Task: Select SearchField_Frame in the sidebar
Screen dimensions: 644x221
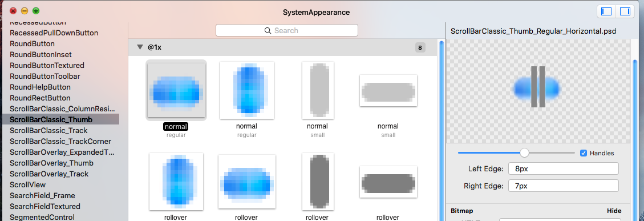Action: point(42,195)
